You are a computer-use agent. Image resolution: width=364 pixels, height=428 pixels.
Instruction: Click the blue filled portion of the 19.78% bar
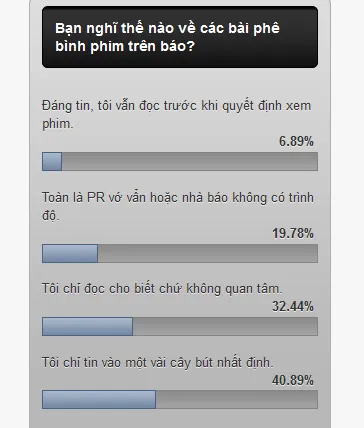(x=70, y=253)
